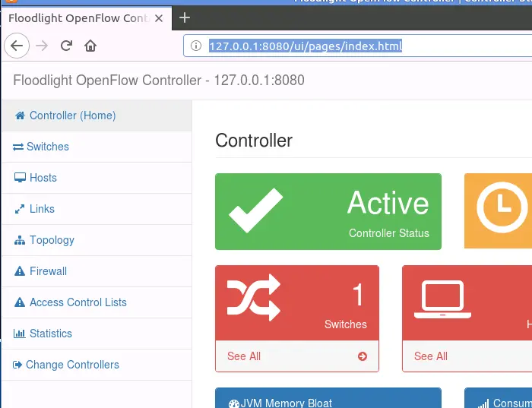Click arrow circle icon in Switches See All

(363, 356)
